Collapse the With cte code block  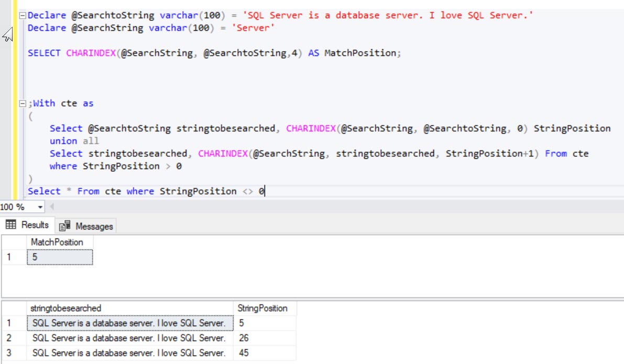23,104
